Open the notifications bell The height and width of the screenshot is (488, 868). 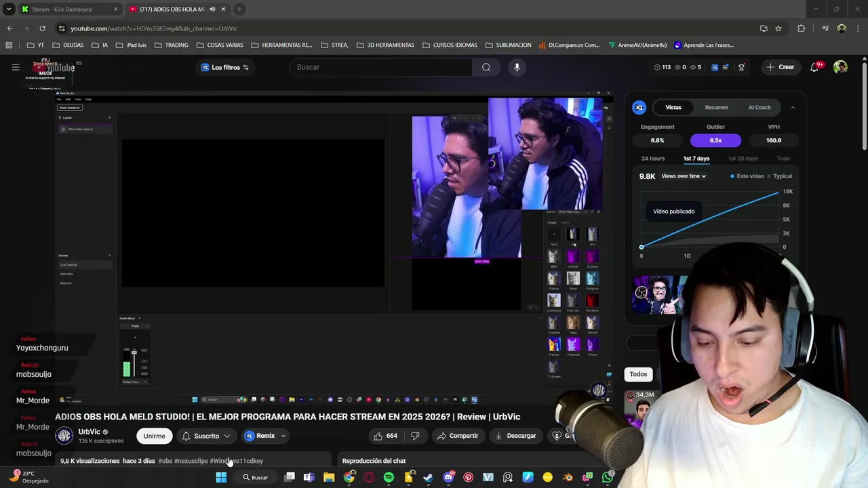coord(814,67)
